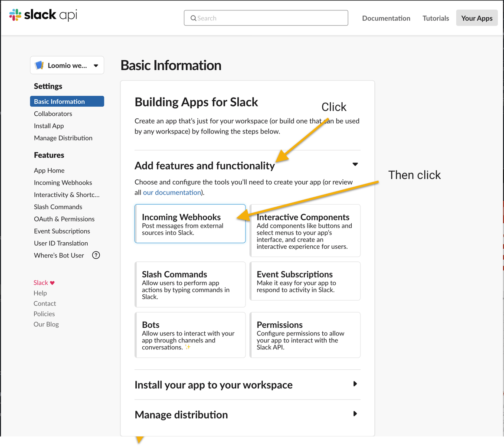The height and width of the screenshot is (446, 504).
Task: Click Where's Bot User sidebar item
Action: pyautogui.click(x=59, y=256)
